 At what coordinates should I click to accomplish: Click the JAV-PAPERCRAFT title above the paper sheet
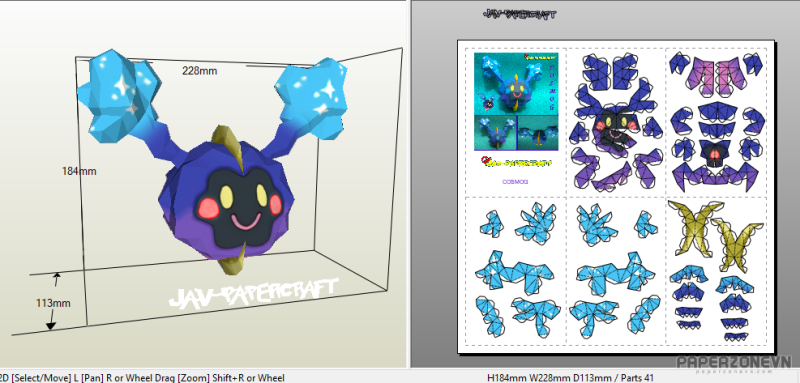point(519,14)
